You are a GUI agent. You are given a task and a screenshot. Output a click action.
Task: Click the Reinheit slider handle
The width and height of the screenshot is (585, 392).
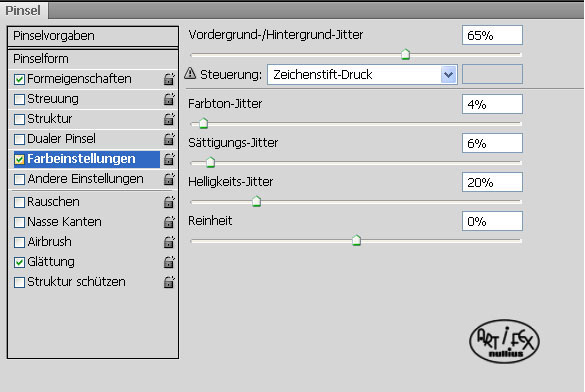pos(356,240)
